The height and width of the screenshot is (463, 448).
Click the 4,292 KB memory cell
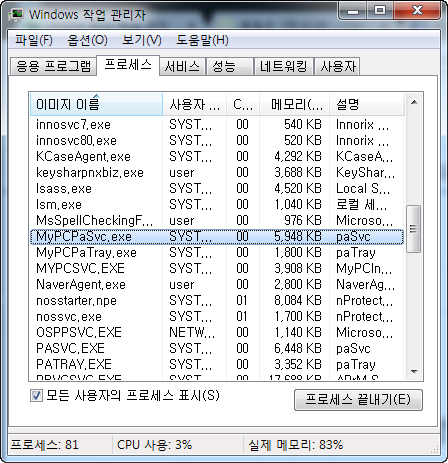click(x=298, y=157)
